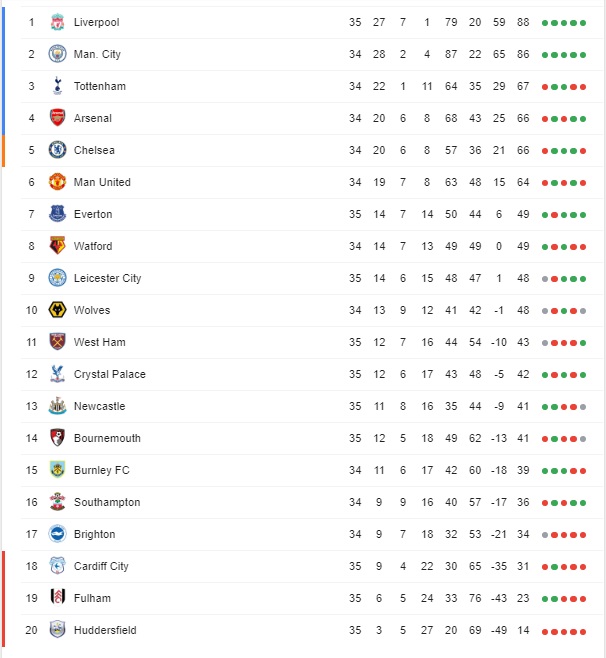Click the Watford club crest
The image size is (606, 658).
[x=57, y=246]
